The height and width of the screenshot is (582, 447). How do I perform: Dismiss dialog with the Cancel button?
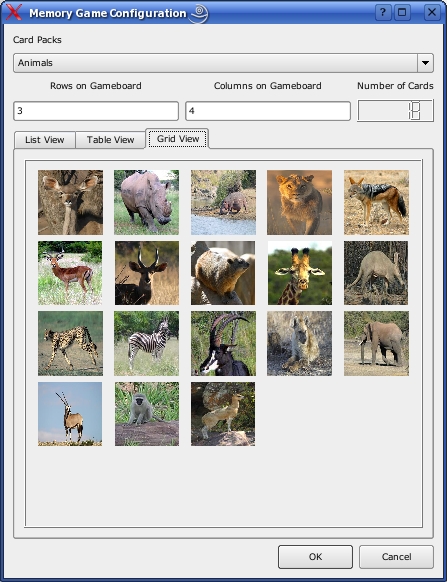coord(397,557)
